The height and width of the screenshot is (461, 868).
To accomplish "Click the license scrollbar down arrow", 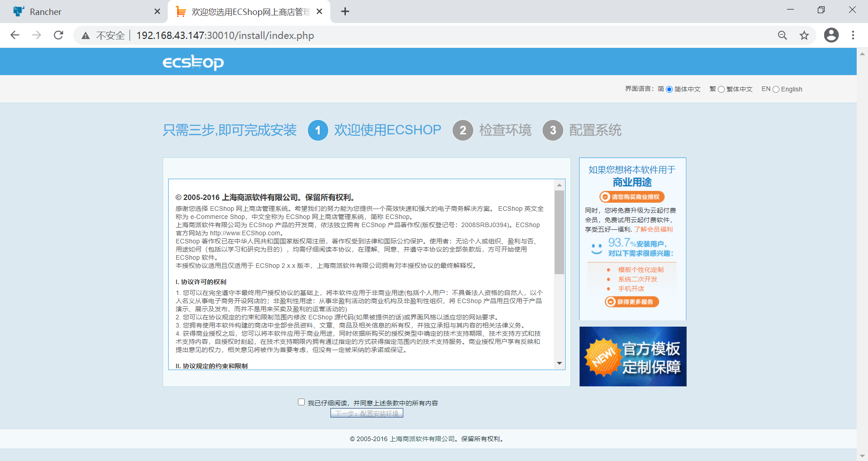I will (559, 363).
